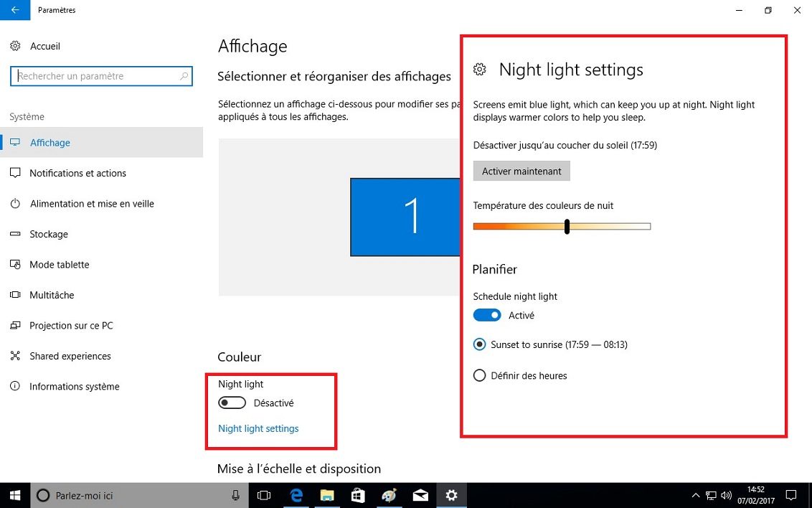812x508 pixels.
Task: Open Accueil home settings
Action: click(44, 46)
